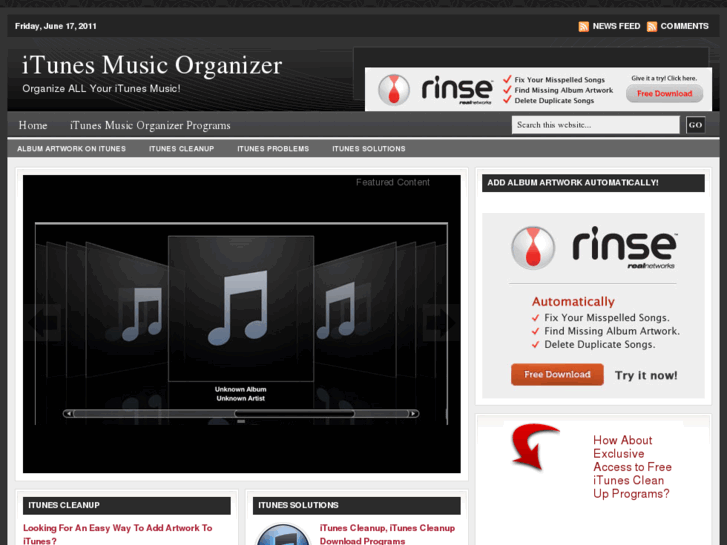Screen dimensions: 727x545
Task: Click the iTunes Music Organizer site title
Action: coord(152,65)
